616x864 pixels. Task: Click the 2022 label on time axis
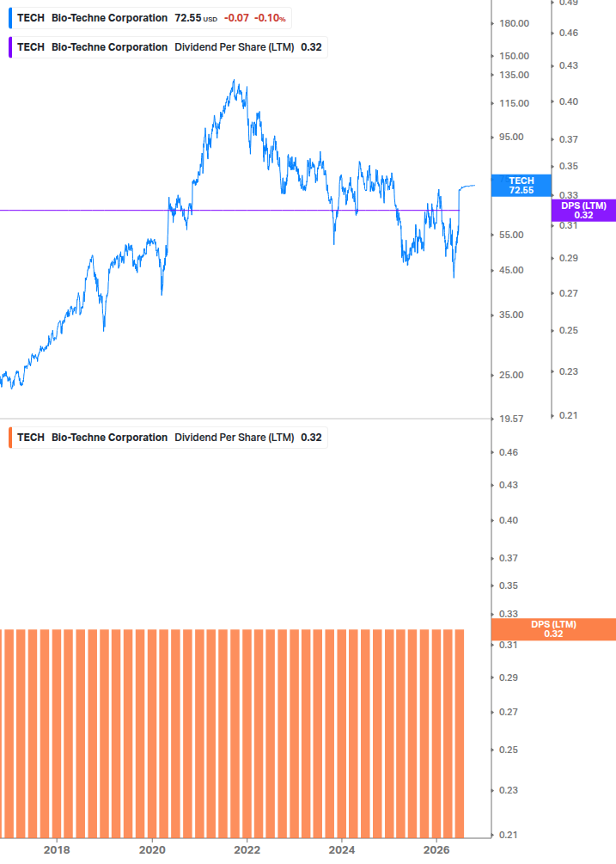pyautogui.click(x=247, y=850)
